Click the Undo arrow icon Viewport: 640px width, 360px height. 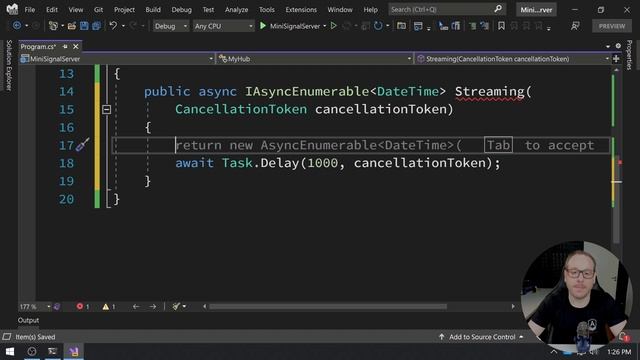(113, 26)
